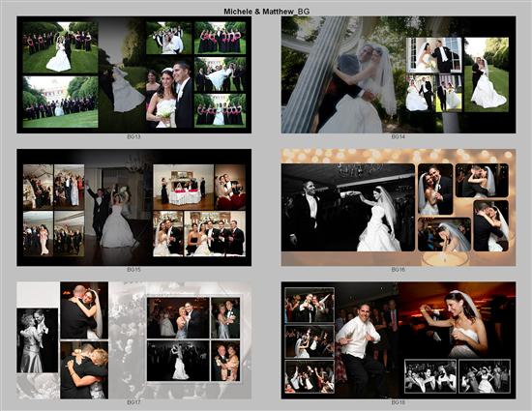Click the BG16 caption label
Image resolution: width=532 pixels, height=411 pixels.
tap(398, 270)
